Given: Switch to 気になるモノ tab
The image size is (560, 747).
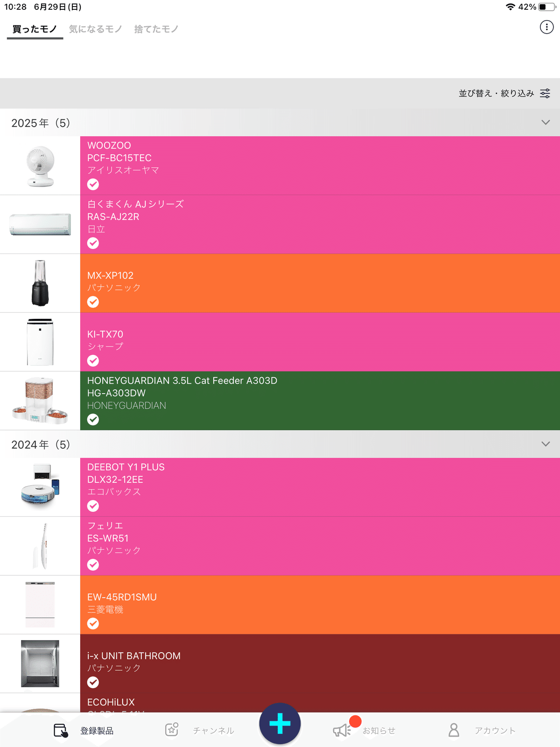Looking at the screenshot, I should click(x=96, y=29).
